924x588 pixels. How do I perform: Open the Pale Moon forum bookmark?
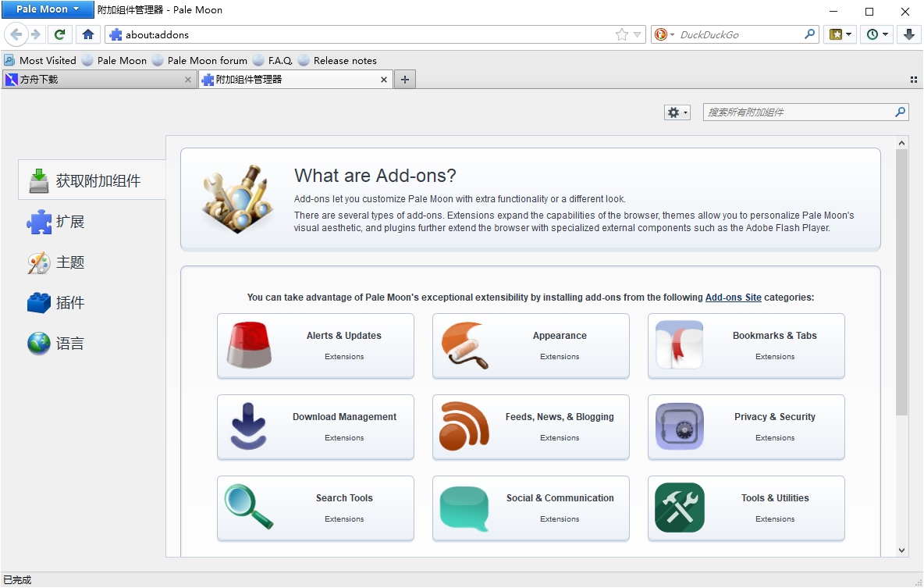[207, 60]
